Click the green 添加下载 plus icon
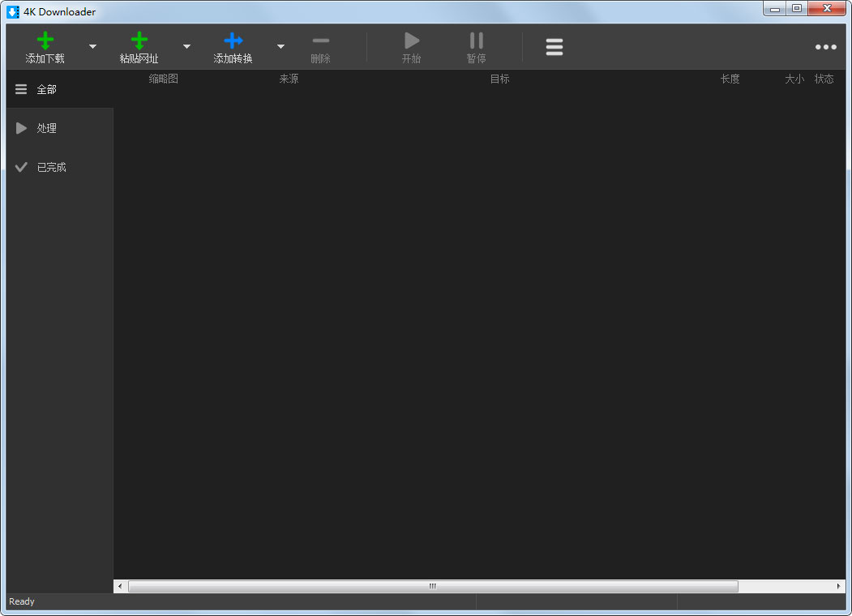852x616 pixels. pyautogui.click(x=45, y=41)
